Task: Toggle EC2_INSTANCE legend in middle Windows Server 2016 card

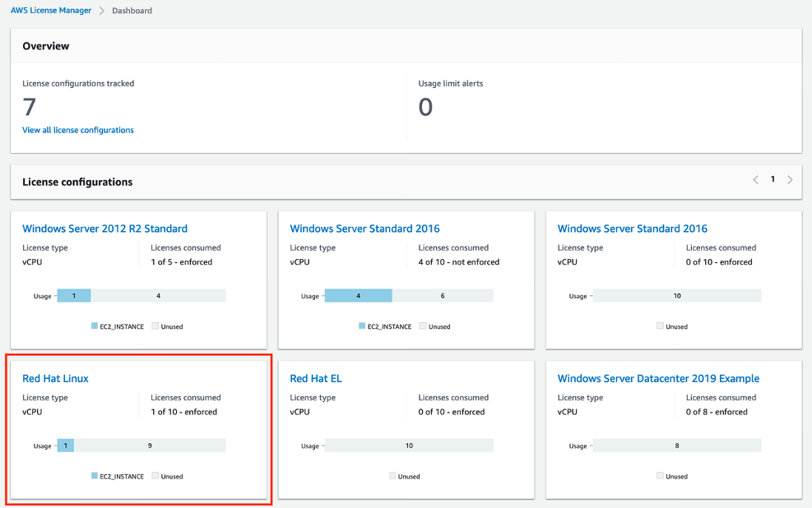Action: click(385, 326)
